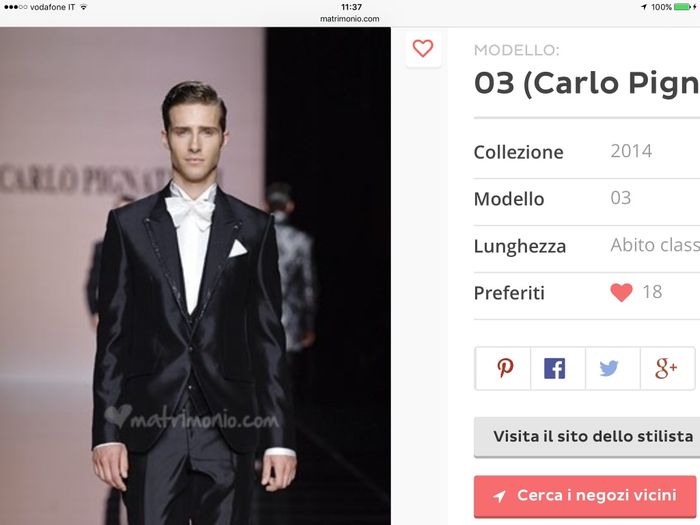
Task: Click the red Preferiti heart icon
Action: [x=621, y=293]
